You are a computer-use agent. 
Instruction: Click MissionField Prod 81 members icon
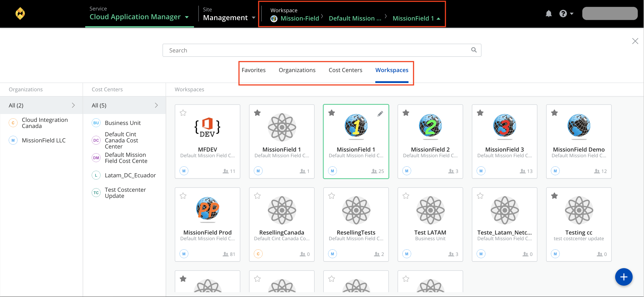[225, 254]
